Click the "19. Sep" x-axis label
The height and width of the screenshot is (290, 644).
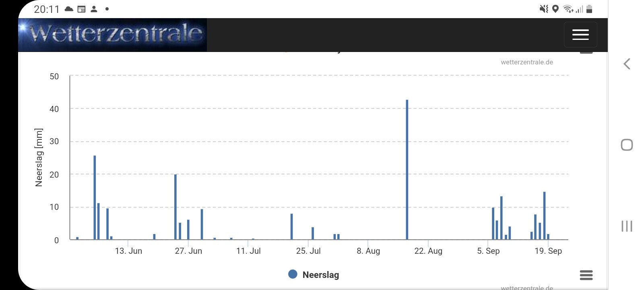(x=548, y=251)
